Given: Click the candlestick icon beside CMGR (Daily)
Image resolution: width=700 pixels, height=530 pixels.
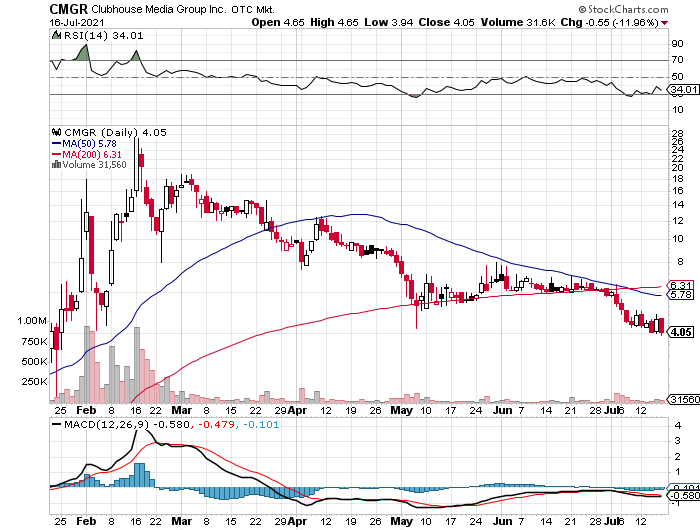Looking at the screenshot, I should (55, 131).
